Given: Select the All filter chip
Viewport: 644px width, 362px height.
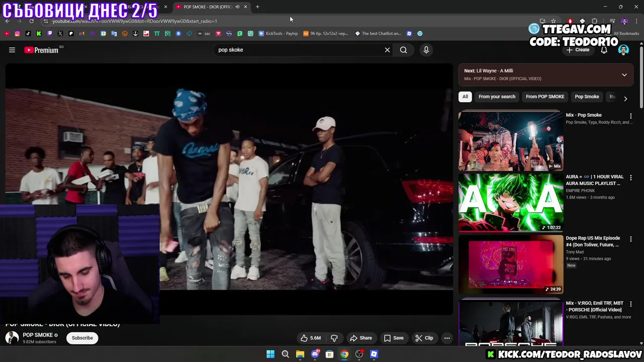Looking at the screenshot, I should [x=465, y=97].
